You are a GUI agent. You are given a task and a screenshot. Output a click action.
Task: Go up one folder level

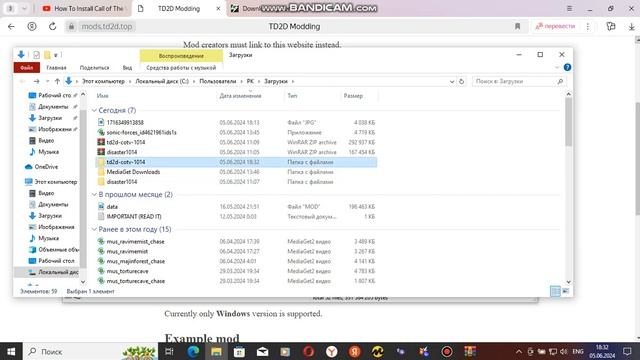tap(57, 82)
